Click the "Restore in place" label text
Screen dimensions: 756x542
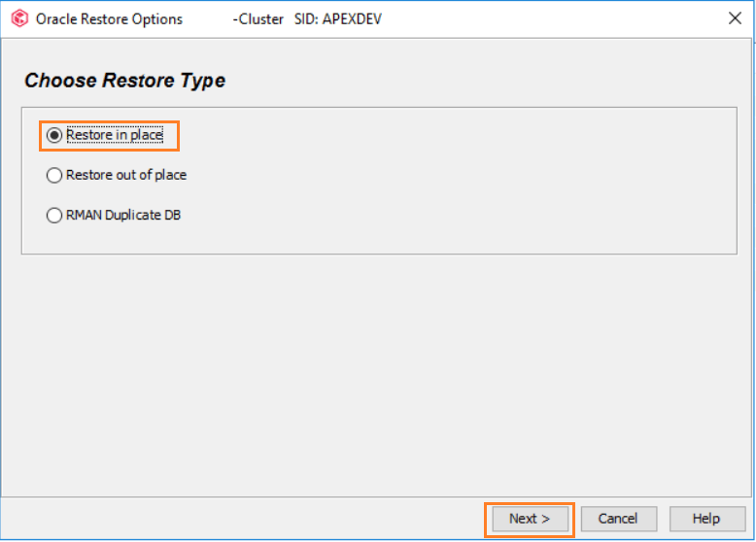pyautogui.click(x=114, y=136)
